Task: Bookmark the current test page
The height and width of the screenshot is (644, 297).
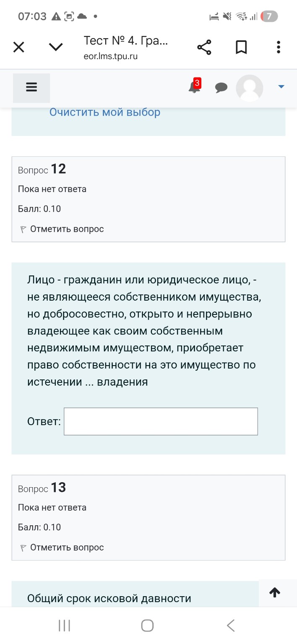Action: 241,47
